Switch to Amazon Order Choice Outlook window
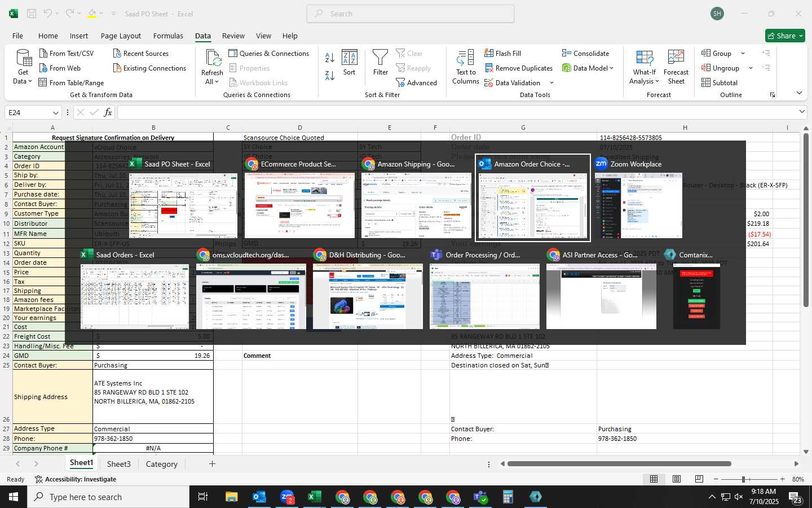The height and width of the screenshot is (508, 812). click(533, 198)
